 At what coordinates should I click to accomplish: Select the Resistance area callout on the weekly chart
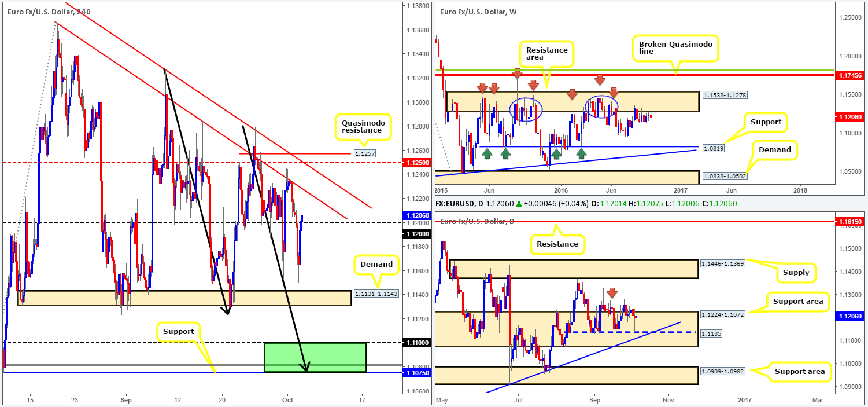[546, 53]
